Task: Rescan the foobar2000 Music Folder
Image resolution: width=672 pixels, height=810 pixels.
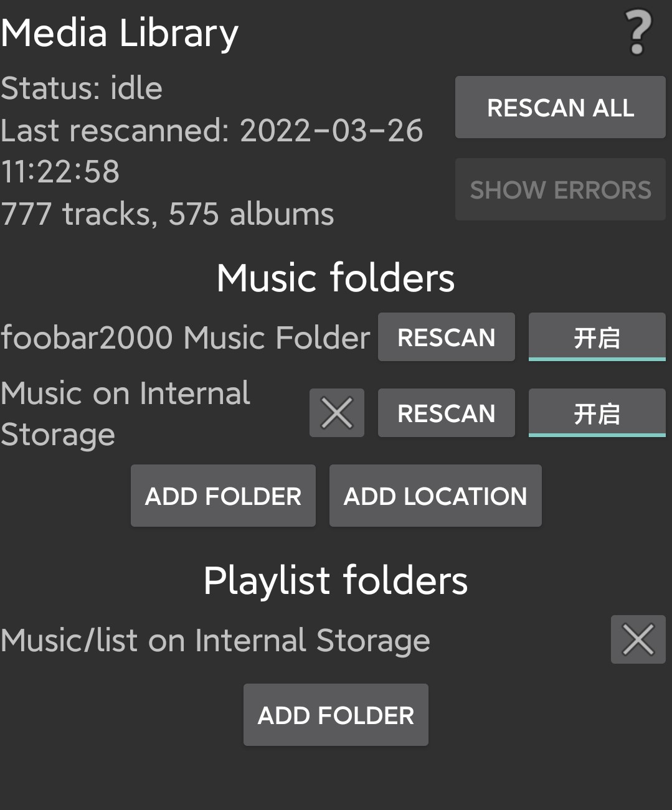Action: (447, 337)
